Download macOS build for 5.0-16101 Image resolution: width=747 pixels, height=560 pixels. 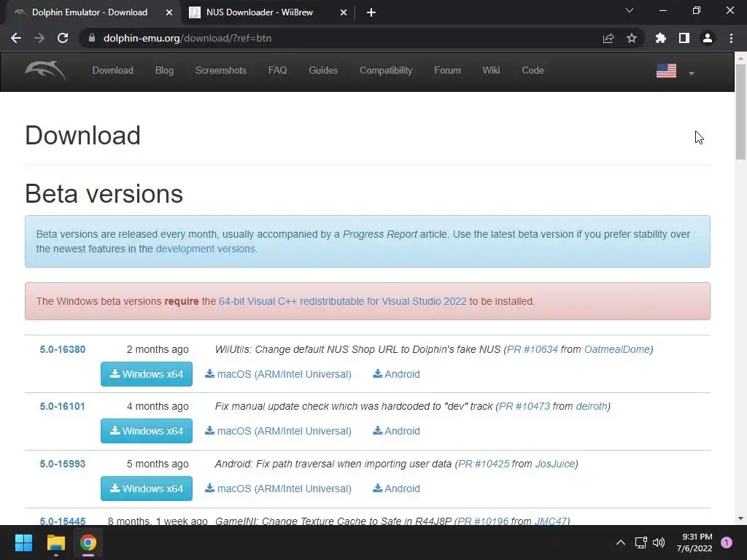pyautogui.click(x=278, y=431)
